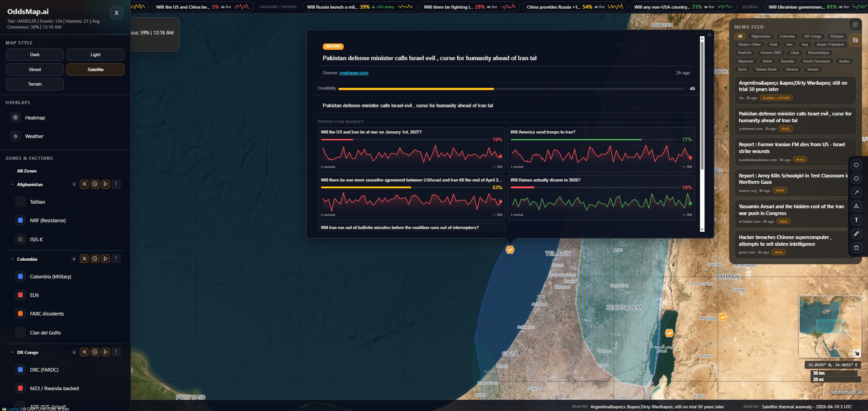The height and width of the screenshot is (411, 868).
Task: Filter news feed by Ukraine tag
Action: coord(791,69)
